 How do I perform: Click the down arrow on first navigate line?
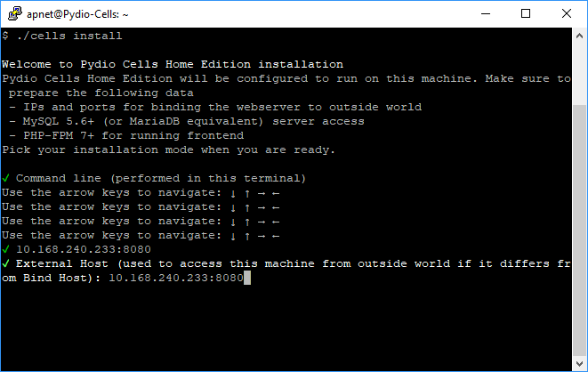click(233, 193)
